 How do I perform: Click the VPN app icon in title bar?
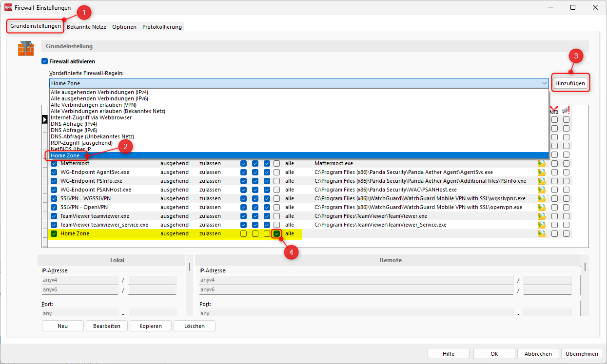8,8
